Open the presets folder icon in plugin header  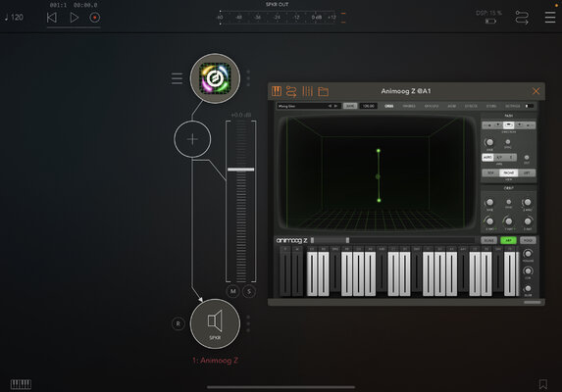(323, 92)
